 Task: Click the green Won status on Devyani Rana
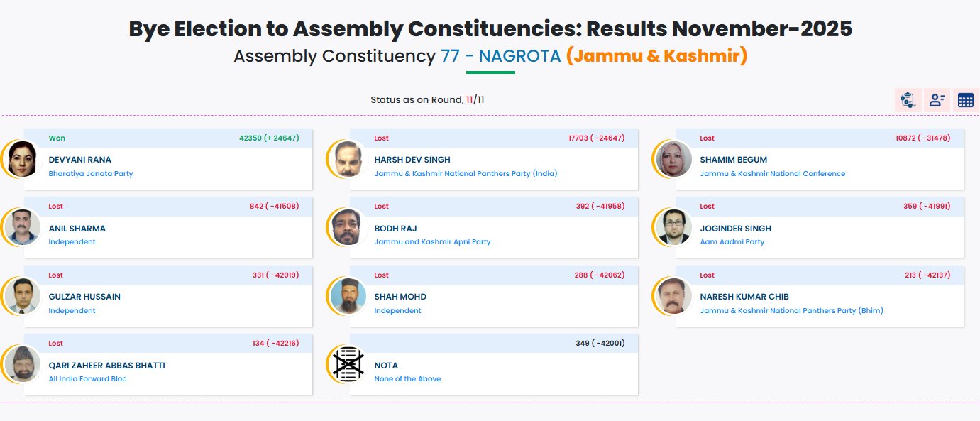pyautogui.click(x=57, y=138)
